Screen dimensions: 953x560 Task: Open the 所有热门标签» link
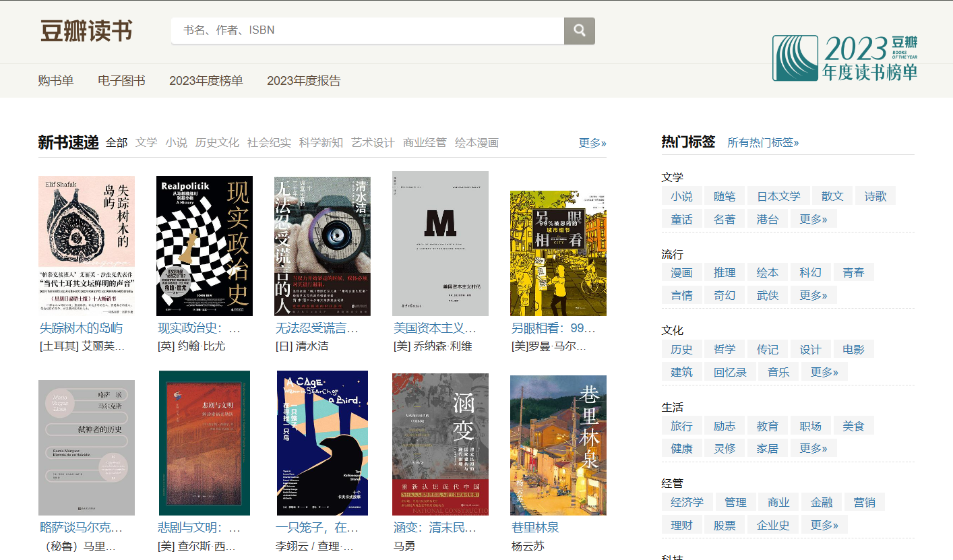click(763, 143)
